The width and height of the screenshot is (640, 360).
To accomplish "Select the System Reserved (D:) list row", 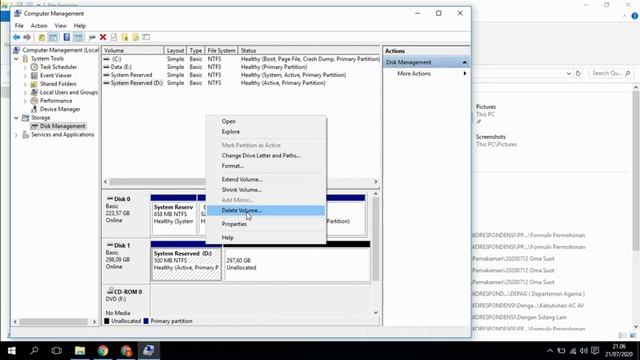I will 241,83.
